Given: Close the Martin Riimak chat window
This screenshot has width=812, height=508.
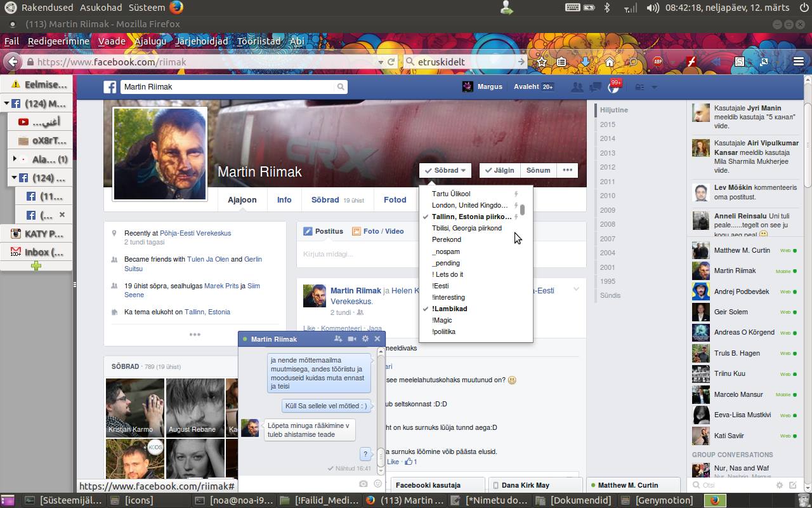Looking at the screenshot, I should [377, 339].
